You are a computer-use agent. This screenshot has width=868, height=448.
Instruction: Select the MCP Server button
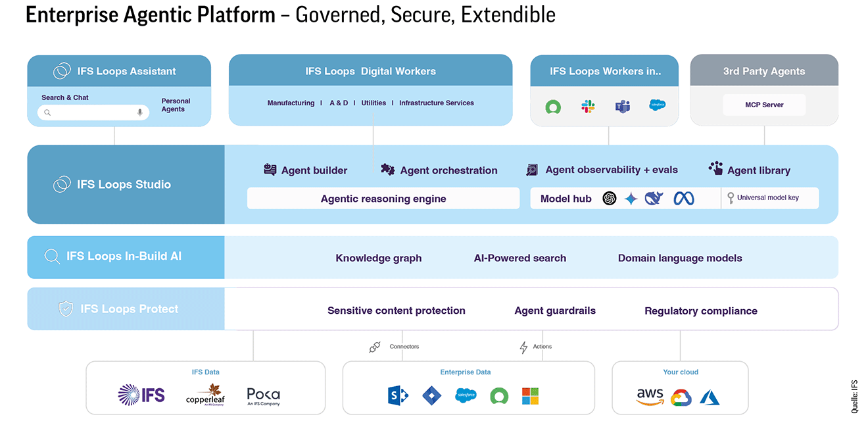point(764,105)
